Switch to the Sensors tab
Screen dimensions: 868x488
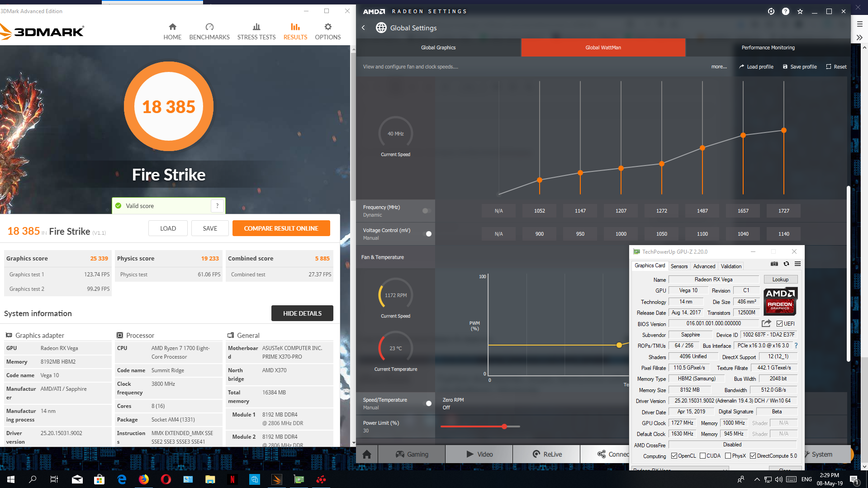679,266
